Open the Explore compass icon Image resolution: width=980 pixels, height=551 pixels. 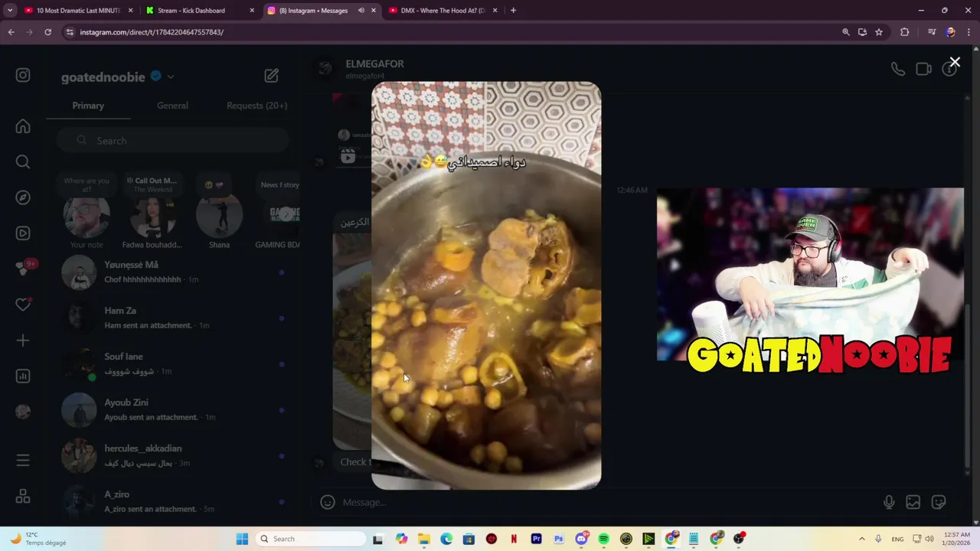pyautogui.click(x=23, y=197)
